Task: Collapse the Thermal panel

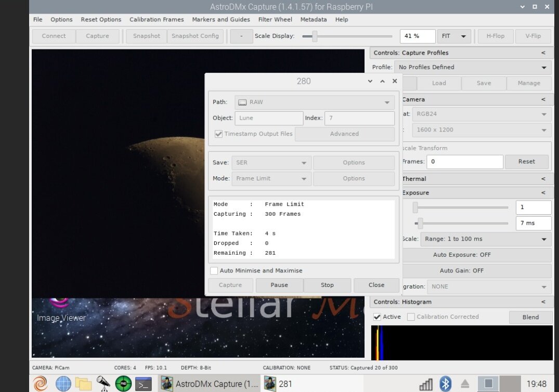Action: [x=543, y=179]
